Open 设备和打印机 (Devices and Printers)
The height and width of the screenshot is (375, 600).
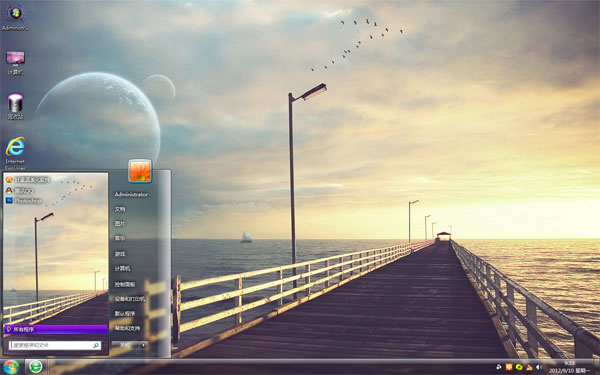click(130, 299)
